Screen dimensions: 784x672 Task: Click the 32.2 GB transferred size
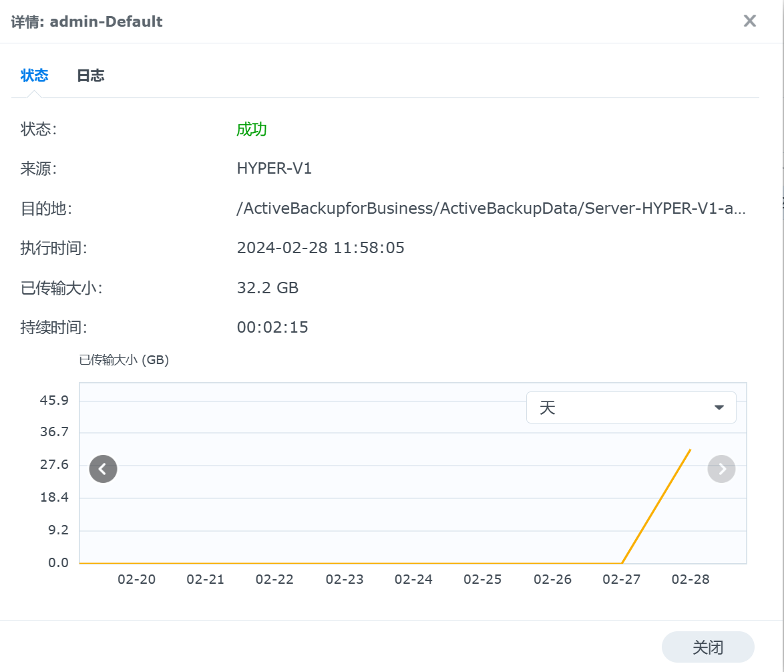tap(268, 288)
